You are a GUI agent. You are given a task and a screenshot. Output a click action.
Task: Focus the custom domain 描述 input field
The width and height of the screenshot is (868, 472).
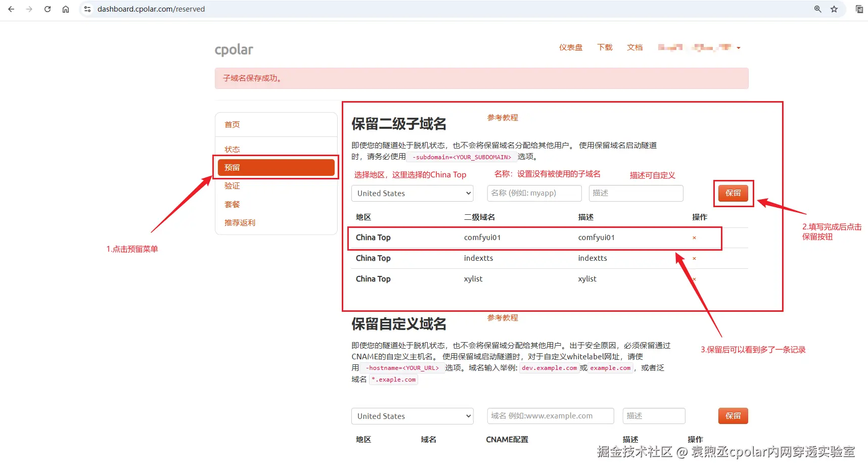click(x=654, y=416)
